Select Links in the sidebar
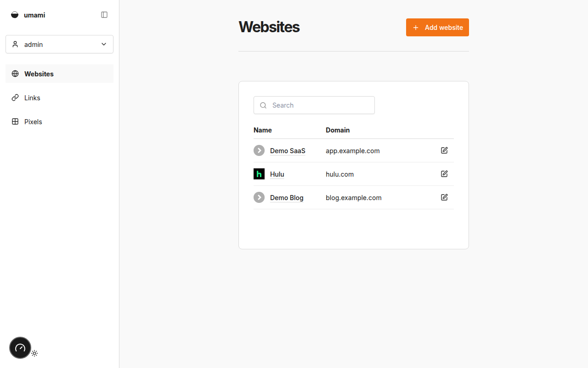The height and width of the screenshot is (368, 588). (32, 98)
